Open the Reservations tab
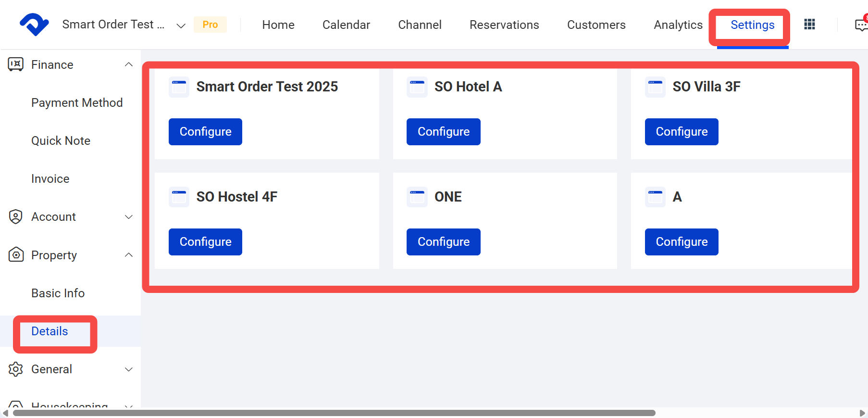The image size is (868, 418). (504, 25)
